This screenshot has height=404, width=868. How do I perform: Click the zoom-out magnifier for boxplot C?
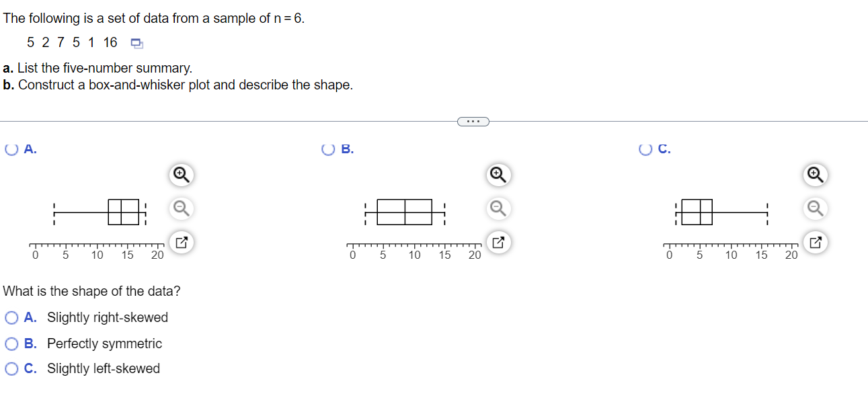[815, 209]
